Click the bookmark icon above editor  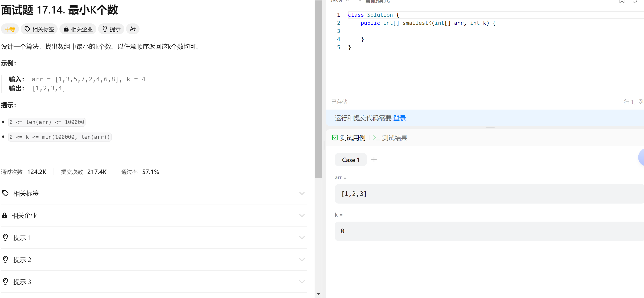(622, 1)
